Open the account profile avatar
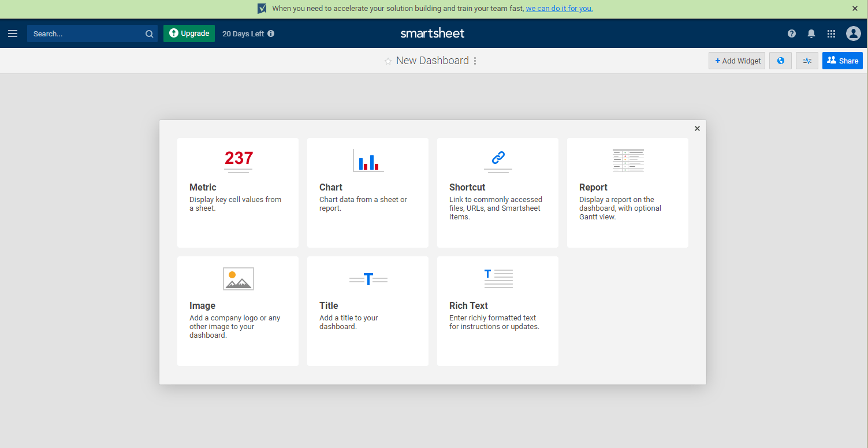The image size is (868, 448). click(x=854, y=33)
